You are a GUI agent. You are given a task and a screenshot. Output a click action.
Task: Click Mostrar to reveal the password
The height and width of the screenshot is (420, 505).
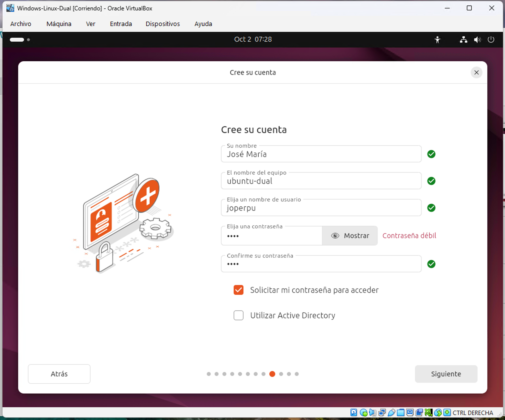tap(350, 236)
